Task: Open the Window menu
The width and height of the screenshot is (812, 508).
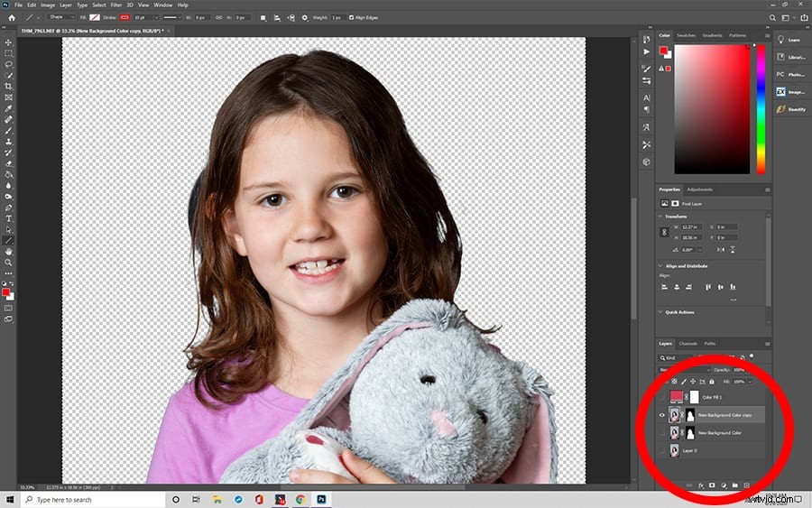Action: [163, 5]
